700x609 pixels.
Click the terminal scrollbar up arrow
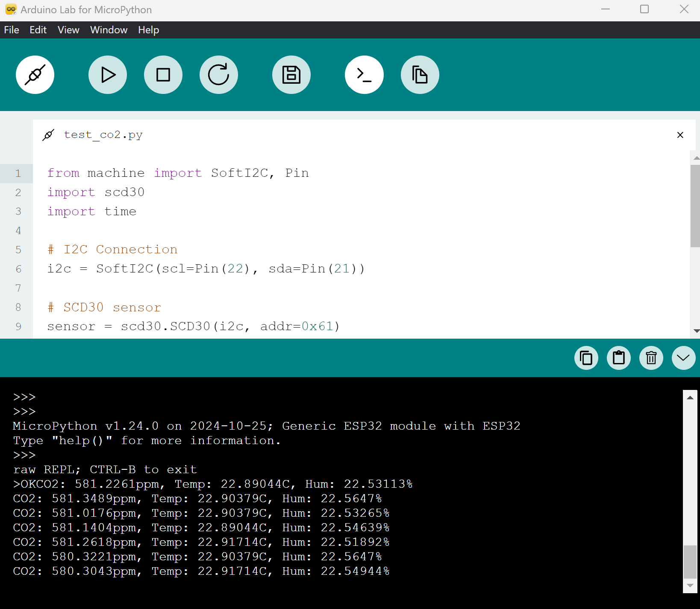coord(690,398)
